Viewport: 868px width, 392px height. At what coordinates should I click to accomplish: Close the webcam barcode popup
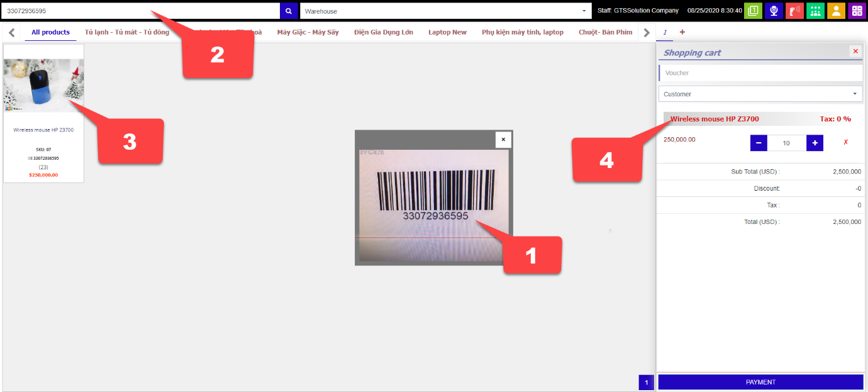coord(503,140)
